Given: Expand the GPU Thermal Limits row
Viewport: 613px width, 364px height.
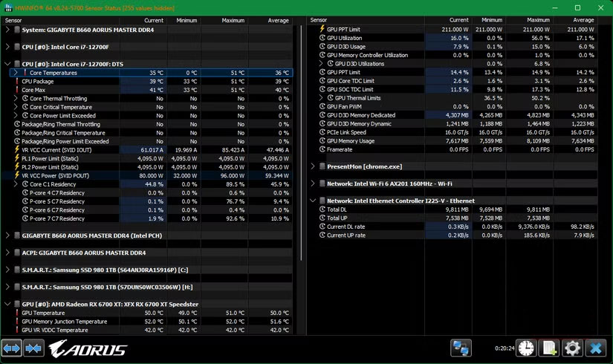Looking at the screenshot, I should click(x=321, y=98).
